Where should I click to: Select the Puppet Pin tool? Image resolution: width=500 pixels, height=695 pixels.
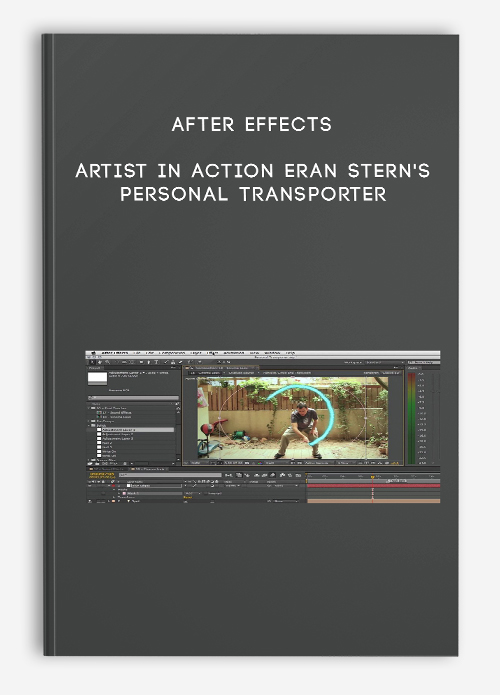(x=199, y=362)
